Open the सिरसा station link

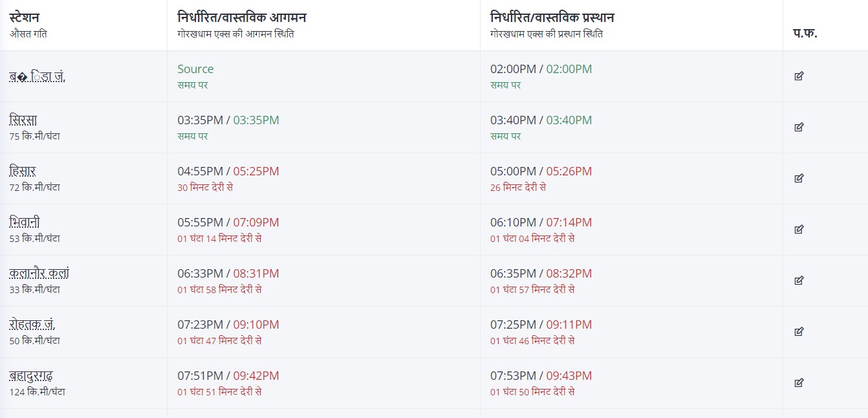coord(23,120)
